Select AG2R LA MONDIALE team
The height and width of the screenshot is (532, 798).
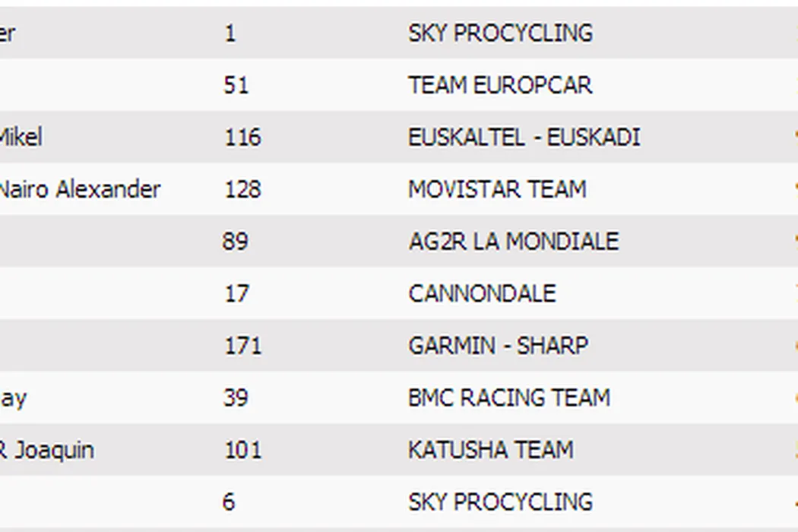click(513, 242)
